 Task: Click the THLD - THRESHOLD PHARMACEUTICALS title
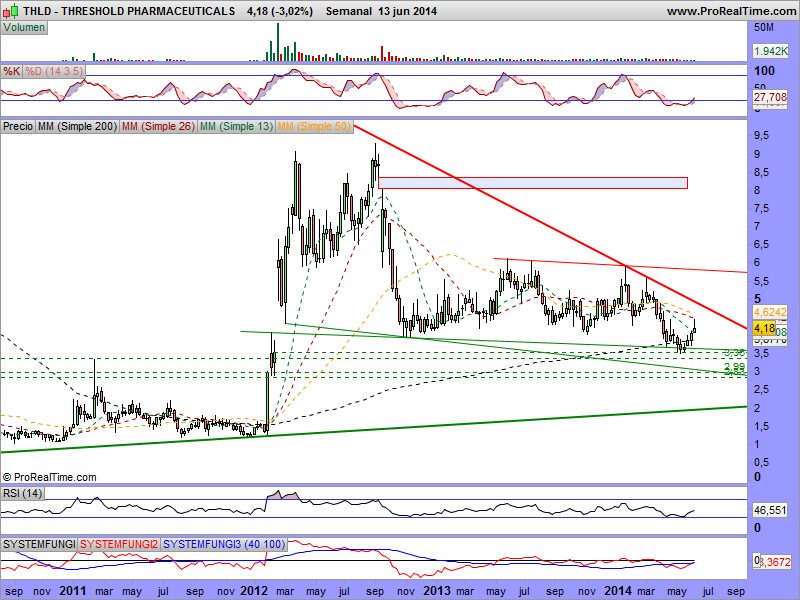(x=129, y=11)
